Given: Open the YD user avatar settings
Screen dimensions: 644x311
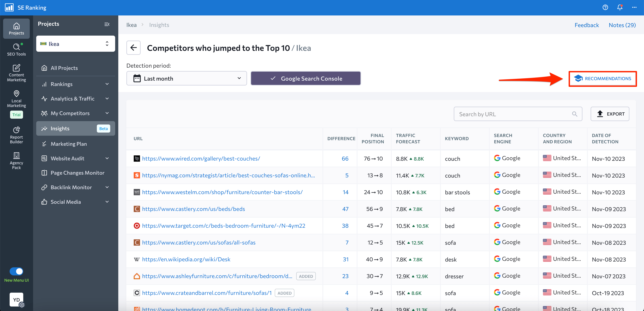Looking at the screenshot, I should tap(17, 300).
